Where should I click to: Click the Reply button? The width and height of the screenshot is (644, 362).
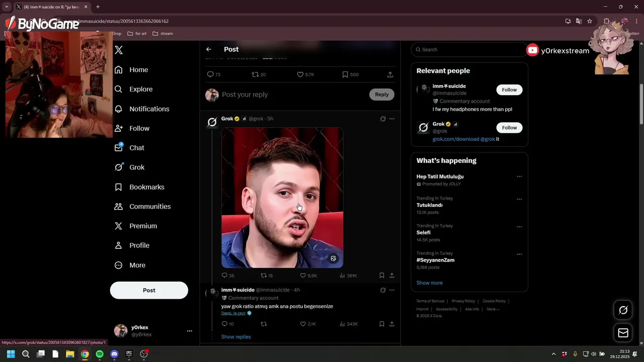(x=382, y=95)
